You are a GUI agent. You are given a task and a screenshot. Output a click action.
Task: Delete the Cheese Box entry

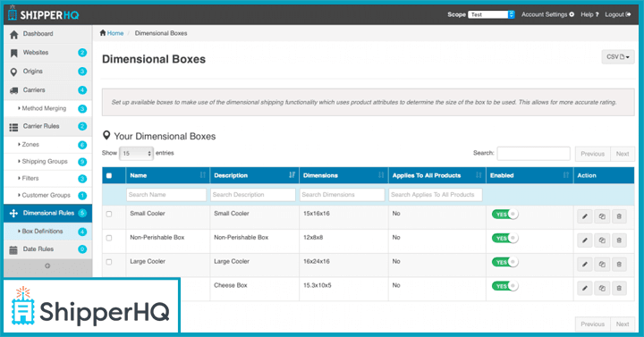tap(619, 288)
